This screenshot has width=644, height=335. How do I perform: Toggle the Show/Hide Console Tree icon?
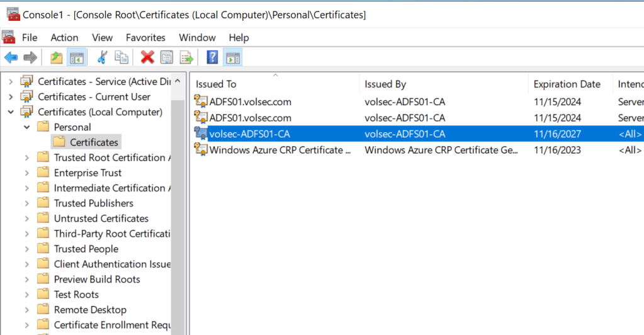tap(77, 58)
